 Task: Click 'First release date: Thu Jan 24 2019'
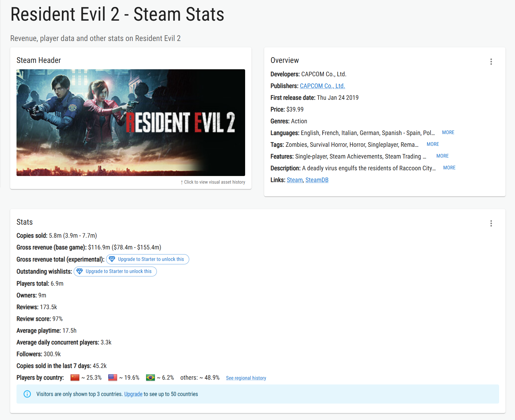tap(314, 98)
